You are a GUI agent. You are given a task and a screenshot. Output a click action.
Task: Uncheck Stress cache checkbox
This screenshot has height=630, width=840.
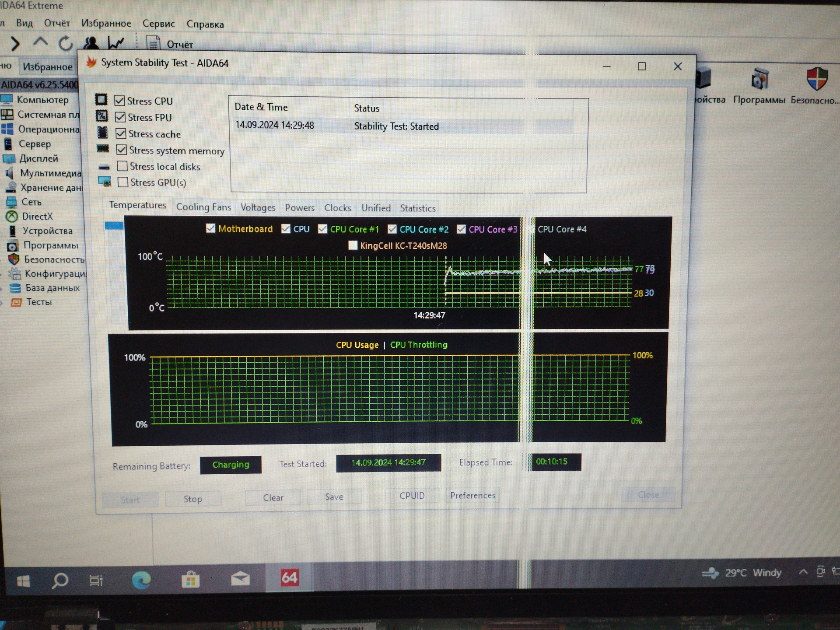pyautogui.click(x=121, y=133)
